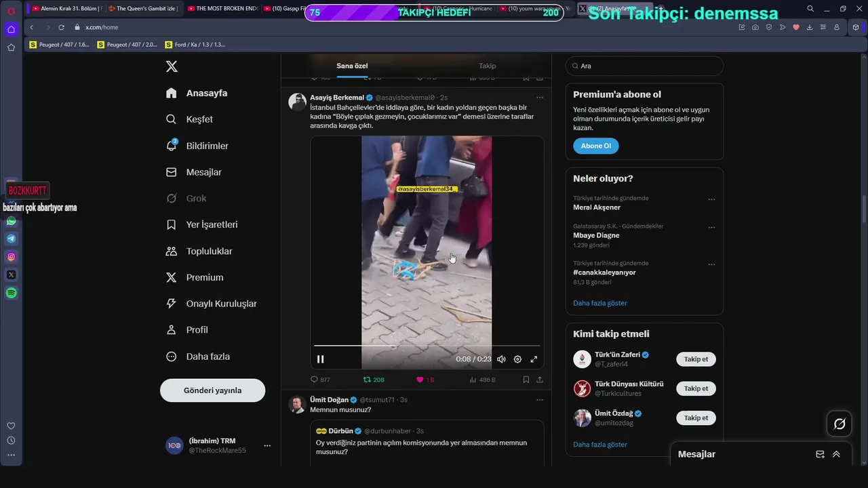868x488 pixels.
Task: Open the Keşfet explore page
Action: point(189,119)
